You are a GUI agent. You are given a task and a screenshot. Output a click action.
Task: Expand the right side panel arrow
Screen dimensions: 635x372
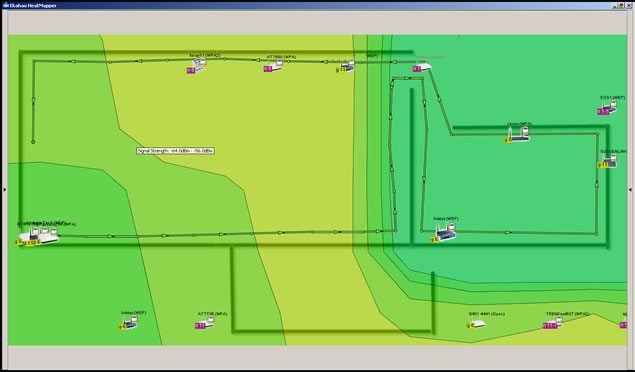[630, 189]
